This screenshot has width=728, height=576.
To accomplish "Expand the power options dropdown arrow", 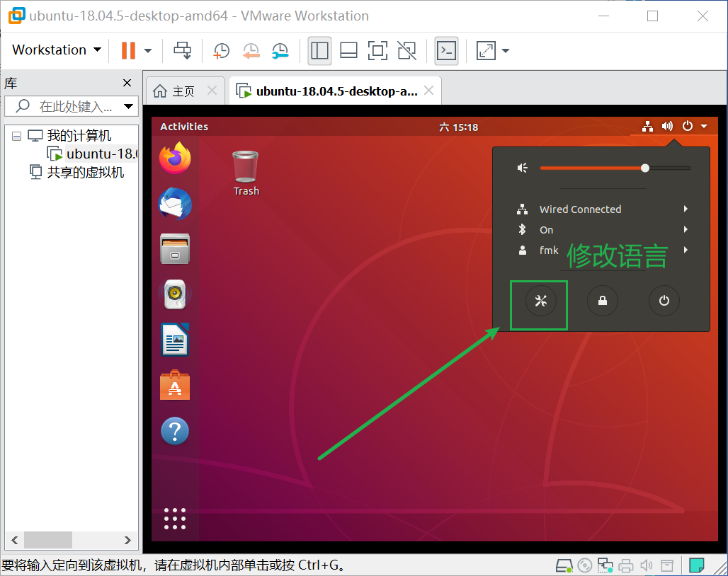I will tap(147, 50).
